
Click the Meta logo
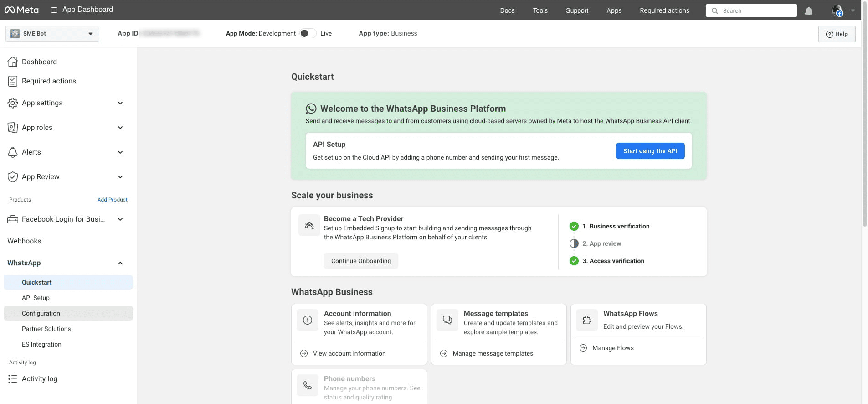coord(21,10)
